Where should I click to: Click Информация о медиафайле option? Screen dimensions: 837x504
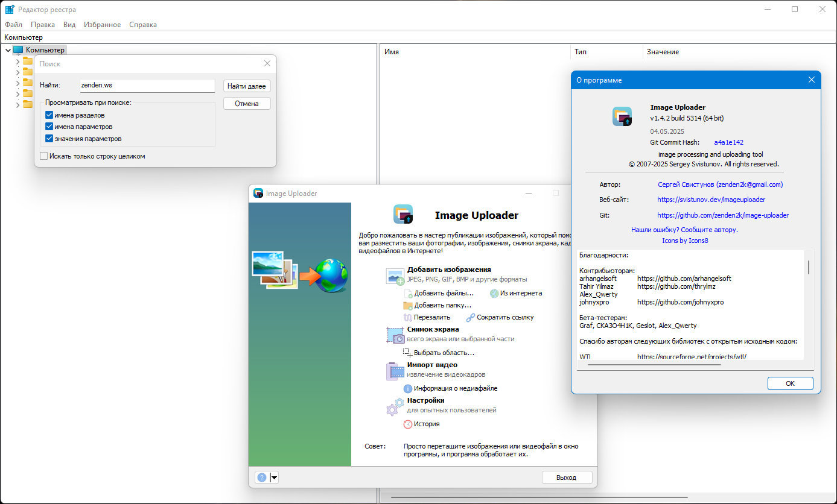click(456, 389)
